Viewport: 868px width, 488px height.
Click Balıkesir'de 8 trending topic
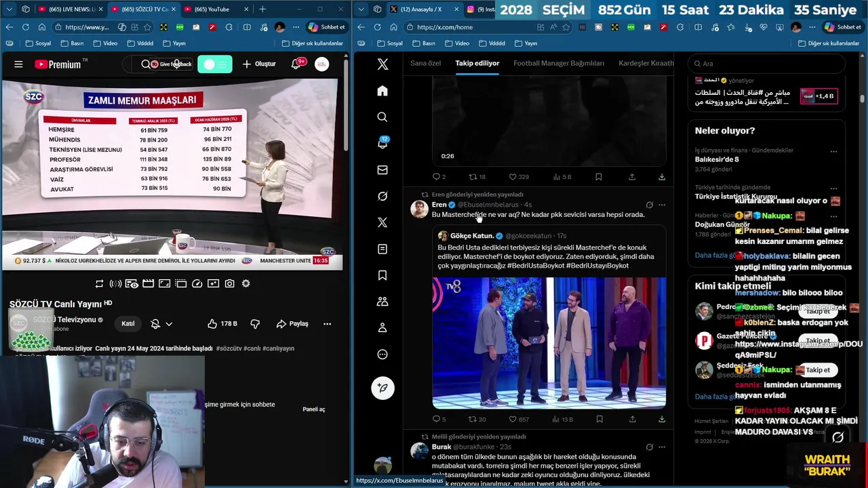(x=717, y=159)
